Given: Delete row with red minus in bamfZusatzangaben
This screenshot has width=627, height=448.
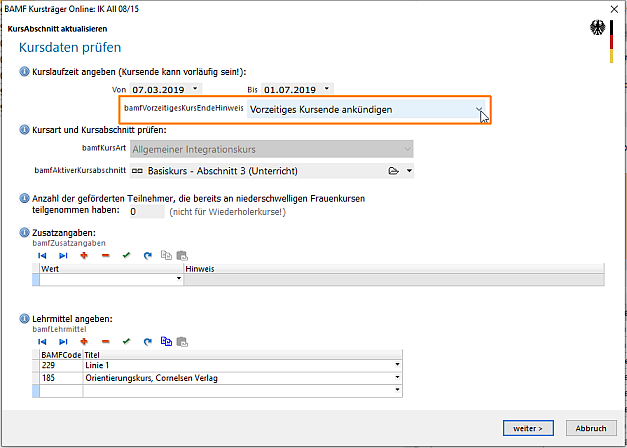Looking at the screenshot, I should click(x=106, y=256).
